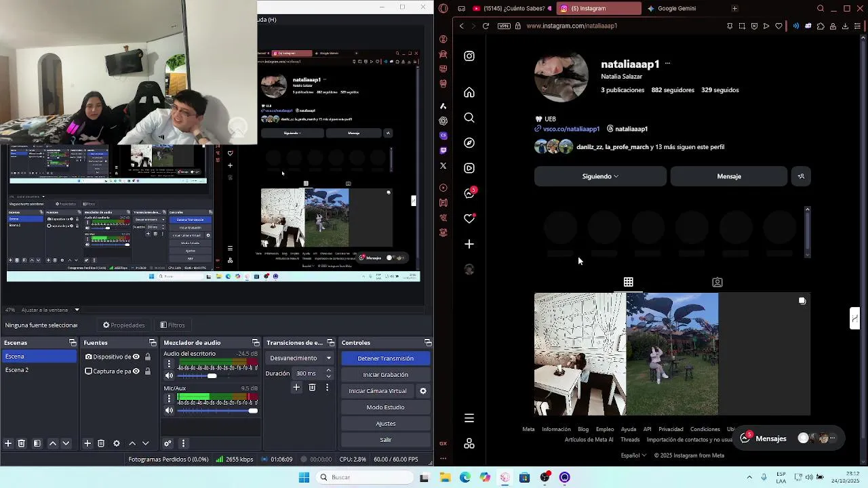Screen dimensions: 868x488
Task: Click Detener Transmisión button
Action: [x=385, y=359]
